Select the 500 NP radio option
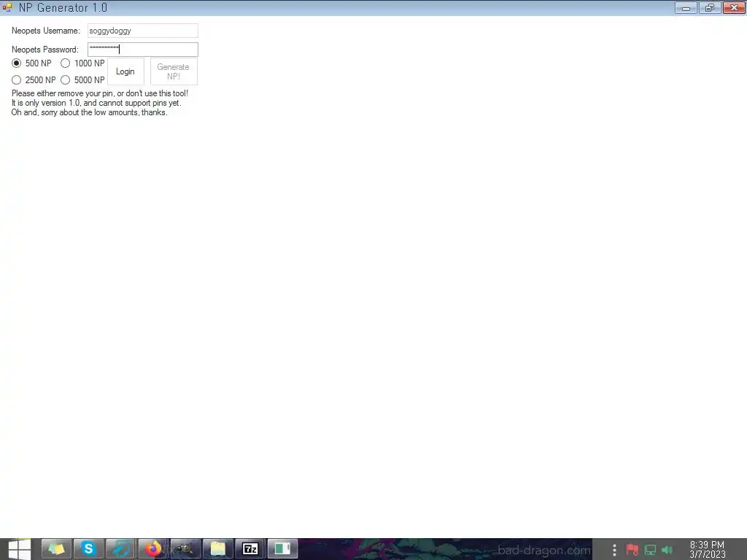 (31, 63)
